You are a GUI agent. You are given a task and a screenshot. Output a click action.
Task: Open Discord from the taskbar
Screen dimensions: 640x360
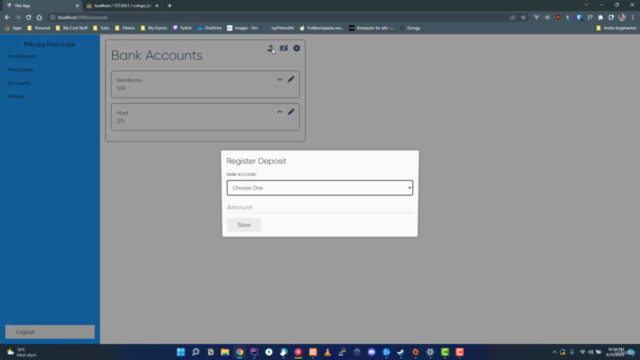coord(371,352)
